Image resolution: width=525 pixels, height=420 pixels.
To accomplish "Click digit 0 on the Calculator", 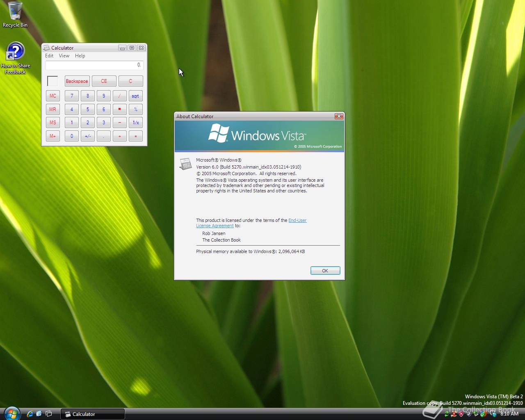I will coord(72,136).
